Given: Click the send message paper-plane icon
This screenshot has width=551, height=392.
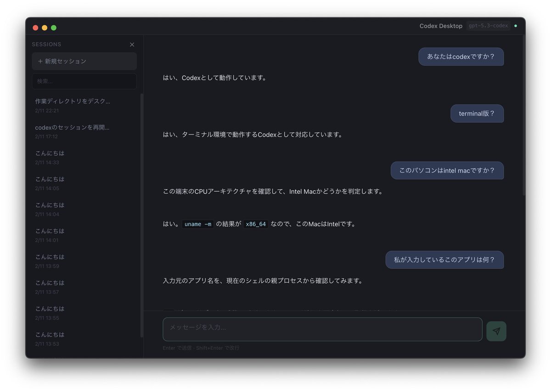Looking at the screenshot, I should coord(496,331).
